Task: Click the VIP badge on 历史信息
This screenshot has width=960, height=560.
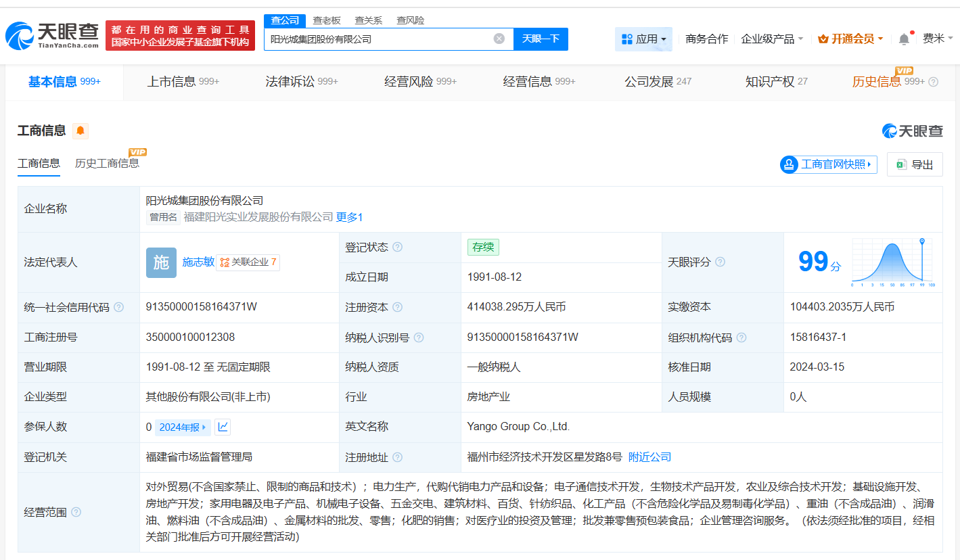Action: 905,70
